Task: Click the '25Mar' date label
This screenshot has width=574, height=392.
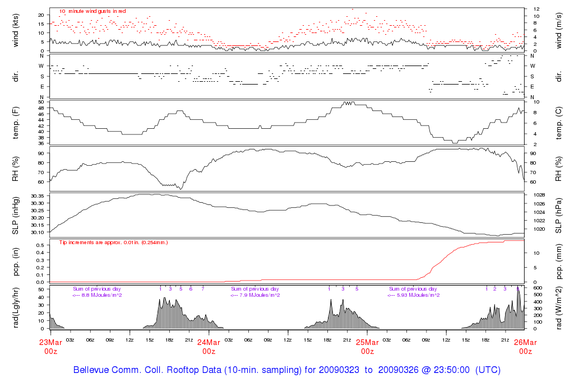Action: [367, 343]
